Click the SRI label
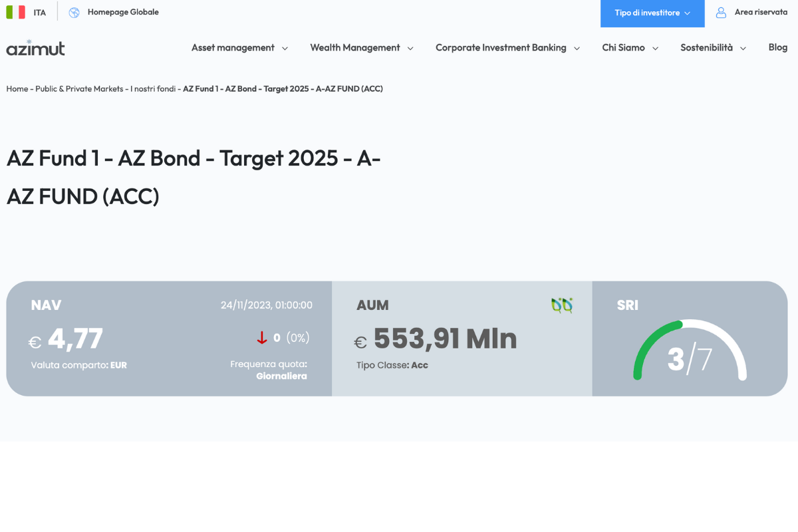 628,305
